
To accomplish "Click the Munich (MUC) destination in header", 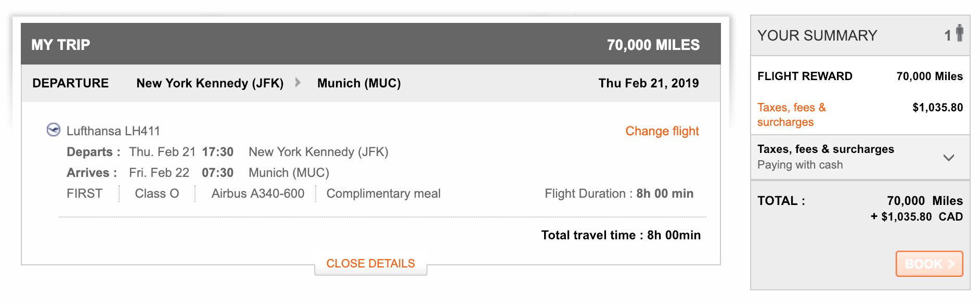I will pyautogui.click(x=359, y=83).
